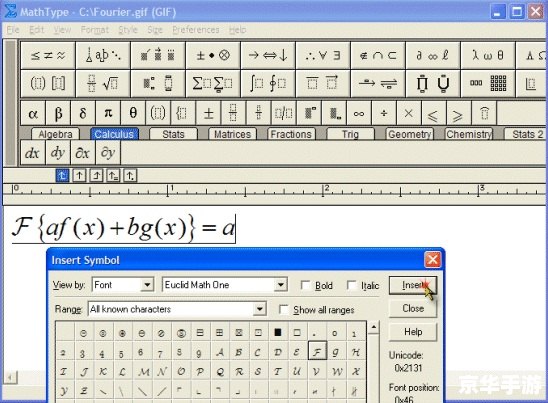Open the logical symbols palette (∴ ∀ ∃)

pyautogui.click(x=323, y=55)
